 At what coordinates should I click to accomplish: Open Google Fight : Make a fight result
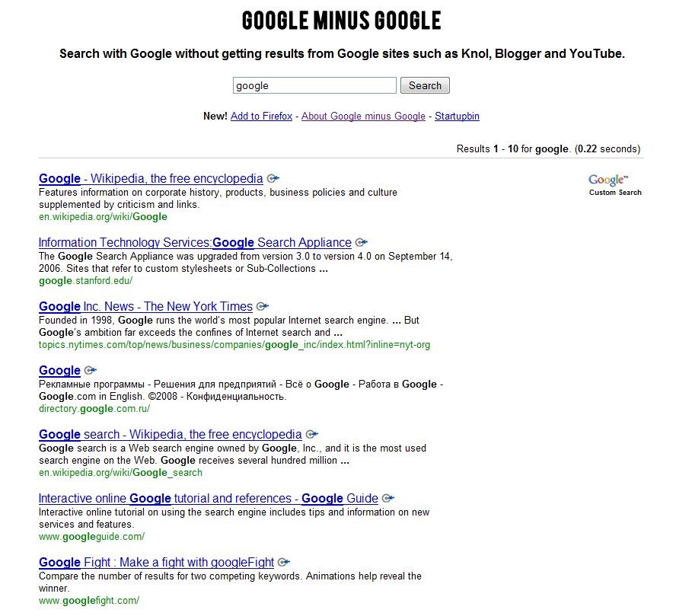(156, 563)
